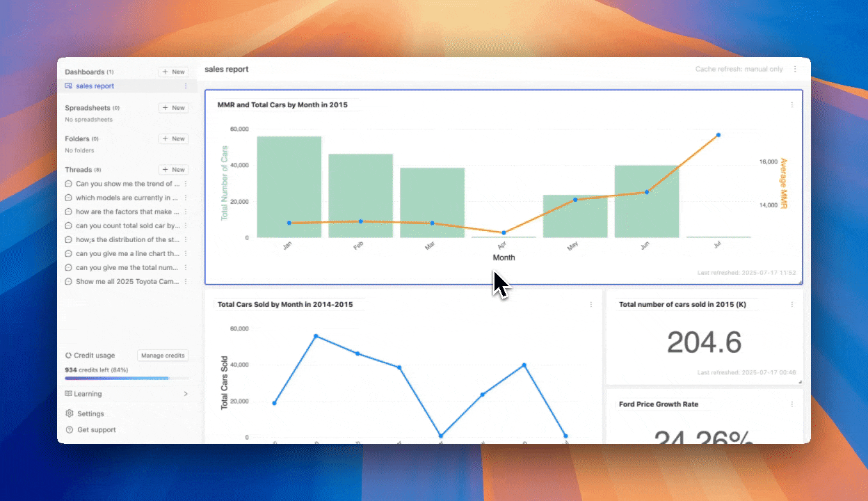Open the sales report dashboard options menu
Image resolution: width=868 pixels, height=501 pixels.
coord(186,86)
